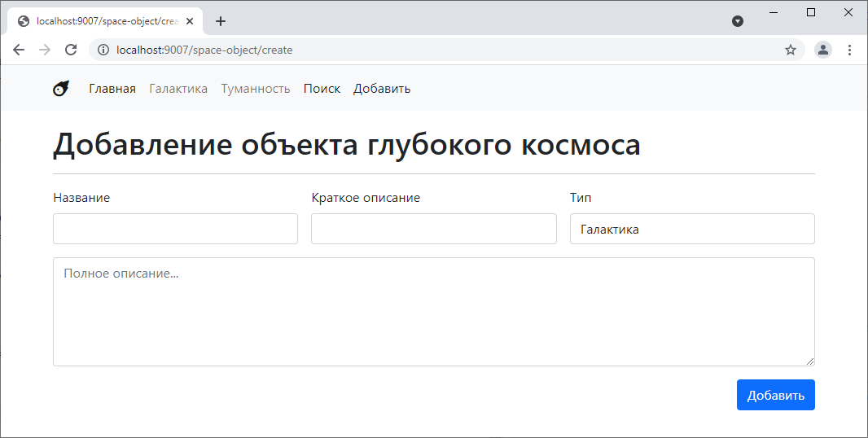This screenshot has width=868, height=438.
Task: Open the Галактика navigation link
Action: [x=178, y=89]
